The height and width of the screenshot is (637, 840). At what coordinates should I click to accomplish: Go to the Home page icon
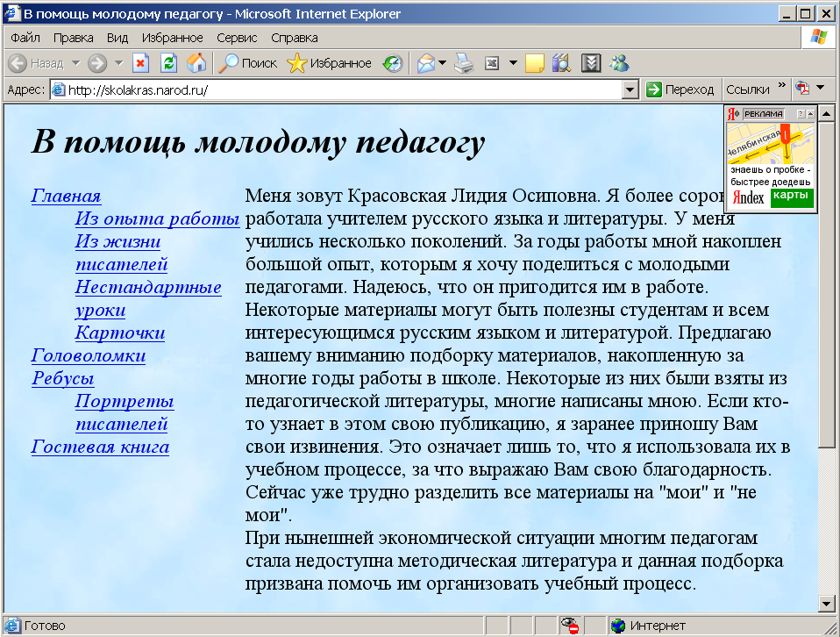[x=196, y=63]
